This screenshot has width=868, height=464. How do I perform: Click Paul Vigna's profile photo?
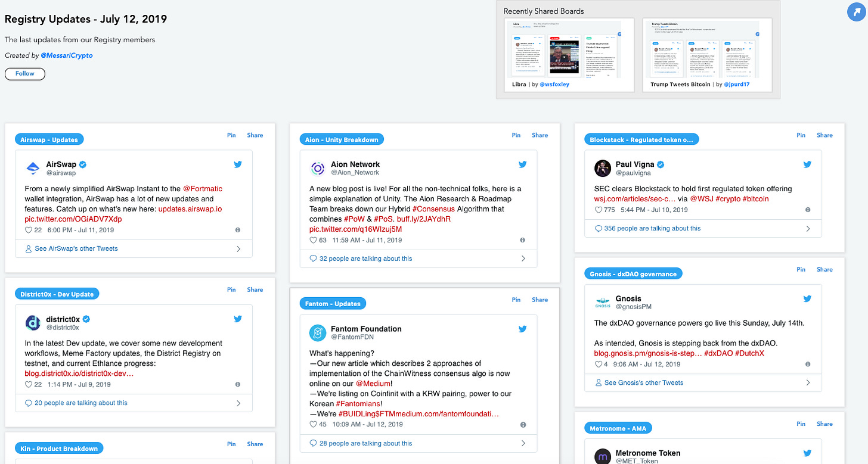coord(603,168)
